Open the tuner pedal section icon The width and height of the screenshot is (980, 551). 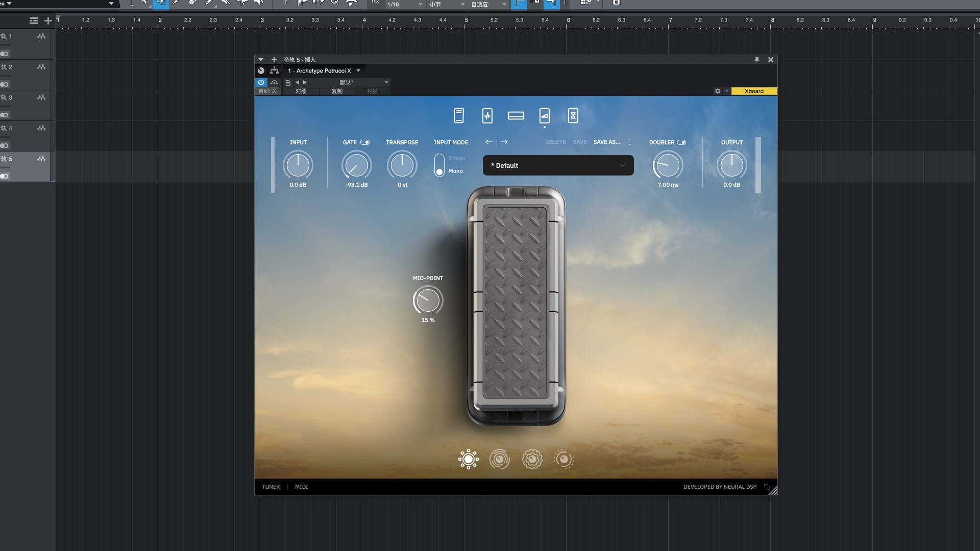click(x=458, y=116)
